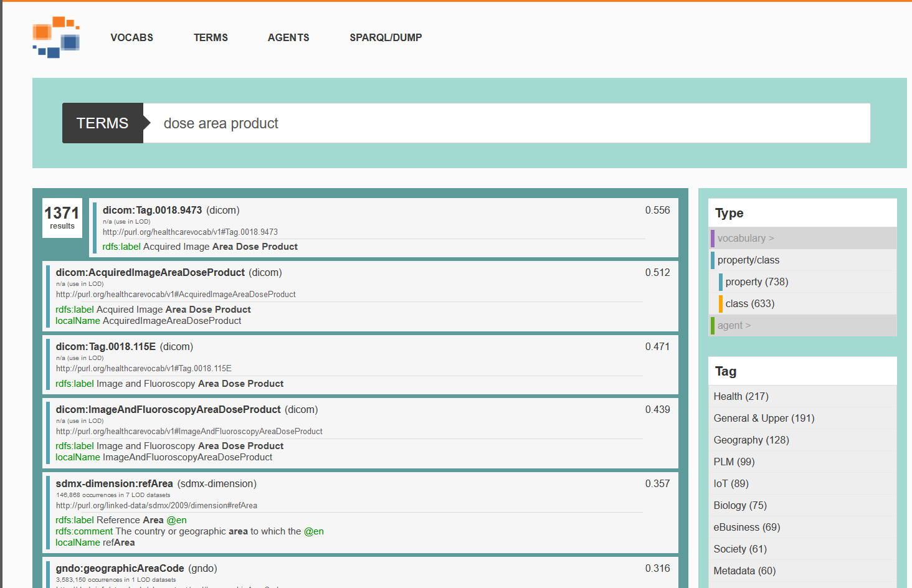
Task: Filter by Metadata (60) tag
Action: tap(744, 571)
